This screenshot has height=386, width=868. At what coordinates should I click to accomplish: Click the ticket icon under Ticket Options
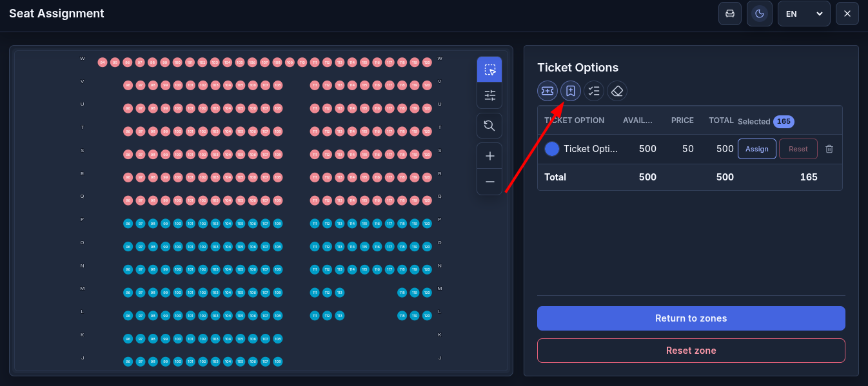pyautogui.click(x=547, y=91)
